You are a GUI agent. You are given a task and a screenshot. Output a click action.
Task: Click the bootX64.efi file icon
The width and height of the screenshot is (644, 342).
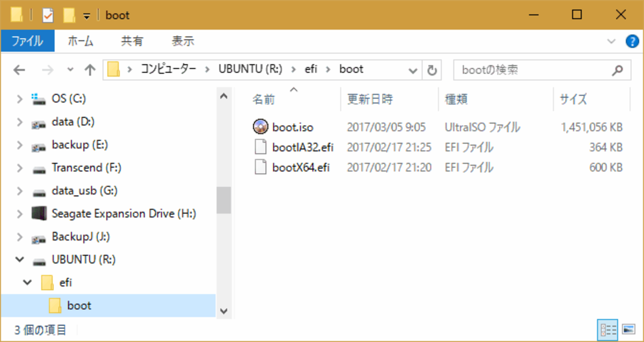point(261,168)
